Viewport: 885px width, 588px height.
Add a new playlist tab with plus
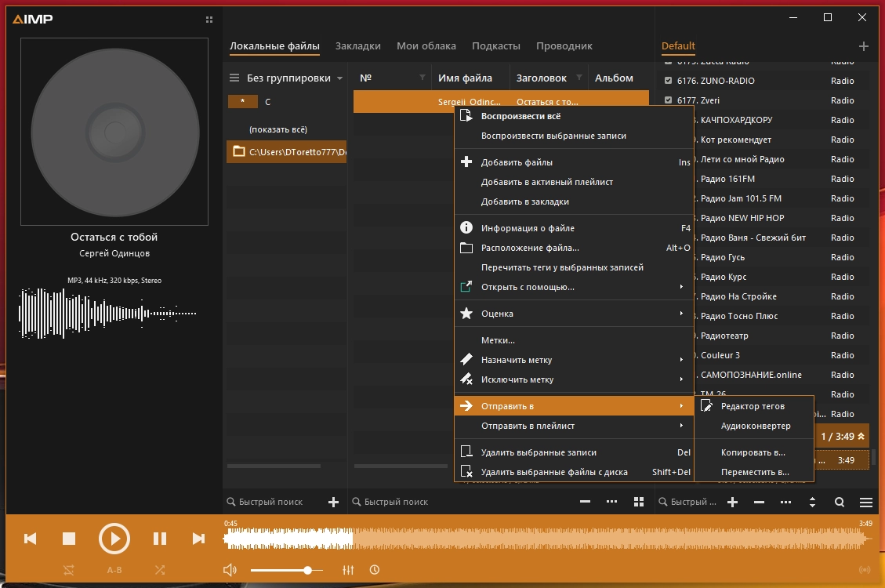(864, 46)
